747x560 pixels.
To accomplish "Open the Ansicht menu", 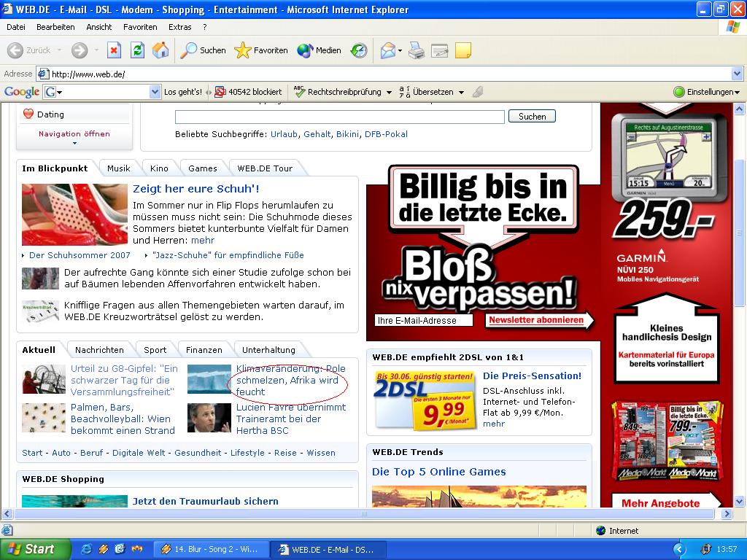I will click(99, 27).
